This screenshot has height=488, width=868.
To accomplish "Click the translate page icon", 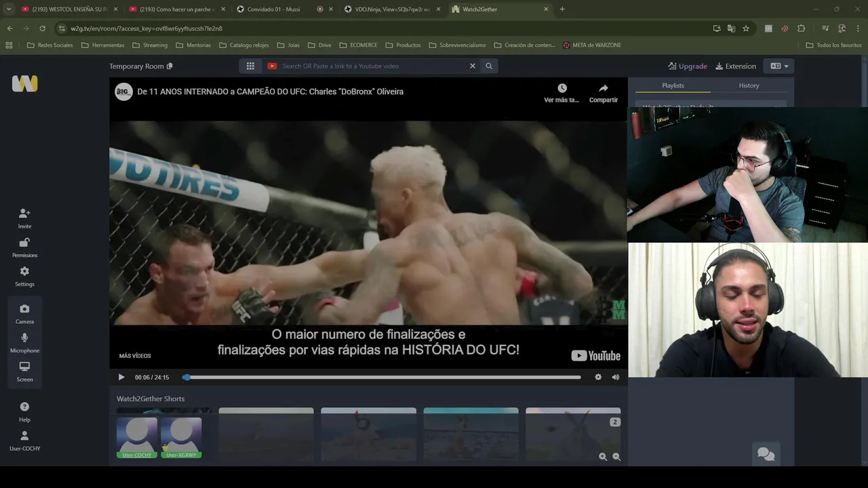I will point(731,28).
